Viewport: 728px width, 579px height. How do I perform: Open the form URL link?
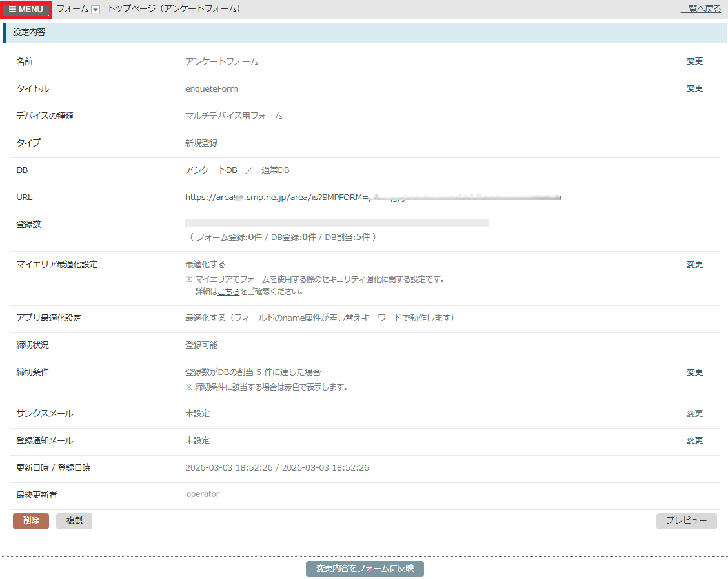point(373,198)
